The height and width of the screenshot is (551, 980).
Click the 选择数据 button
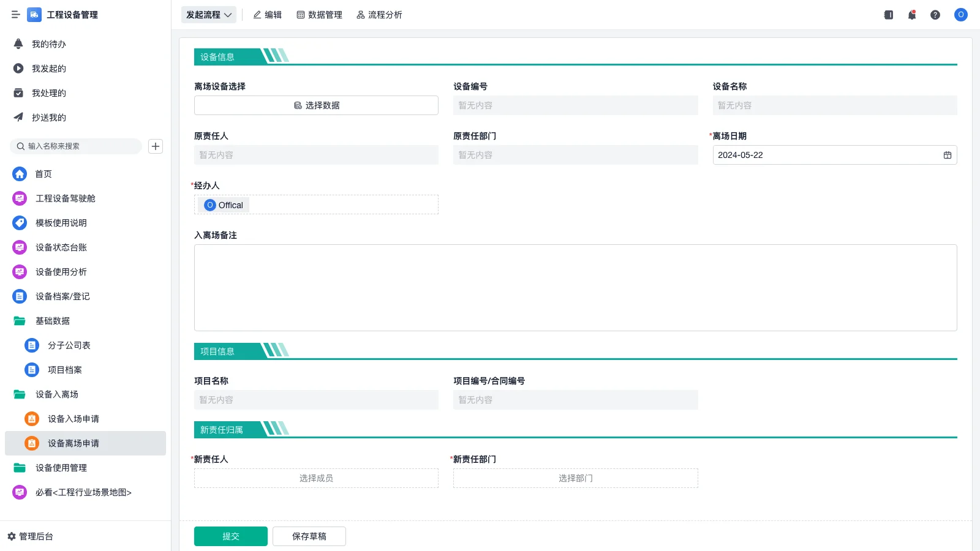coord(316,105)
